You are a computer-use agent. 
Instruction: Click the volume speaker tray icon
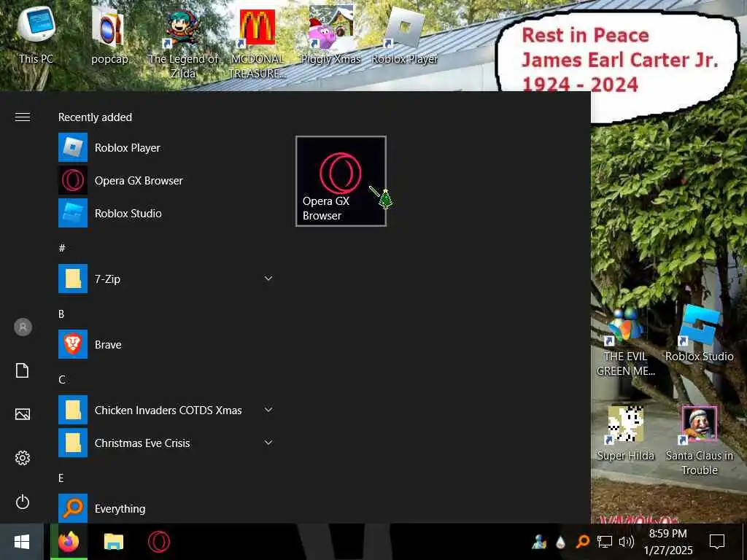coord(626,542)
